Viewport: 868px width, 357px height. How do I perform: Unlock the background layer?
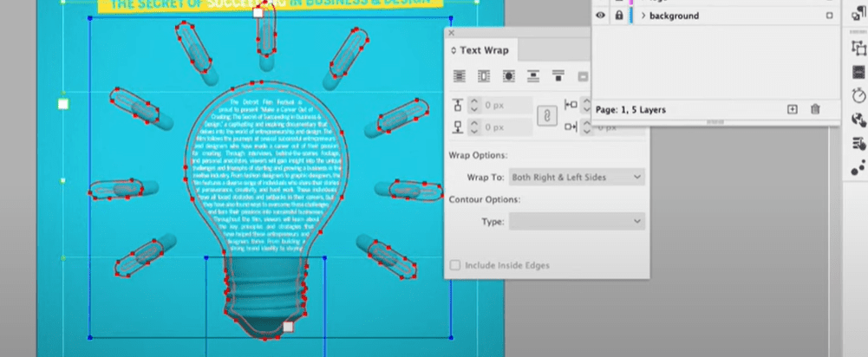tap(619, 16)
